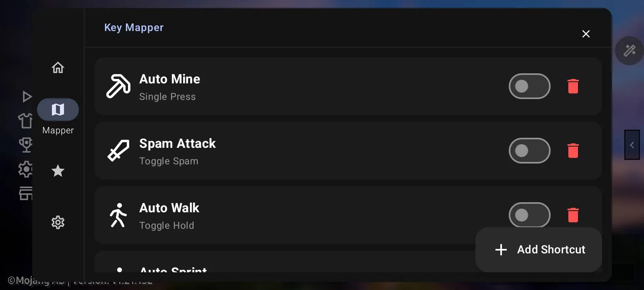Open the Favorites star section
The width and height of the screenshot is (644, 290).
coord(58,171)
